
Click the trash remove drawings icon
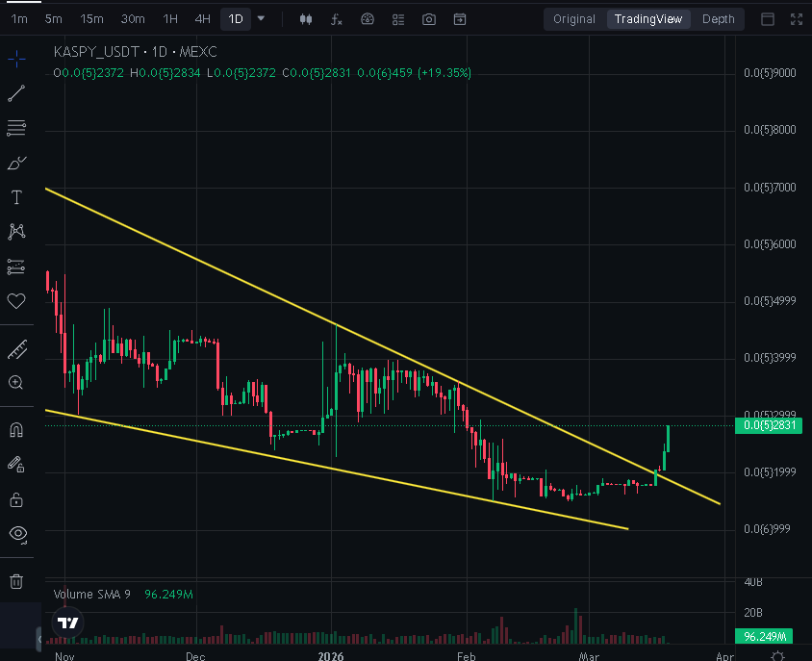click(x=16, y=581)
